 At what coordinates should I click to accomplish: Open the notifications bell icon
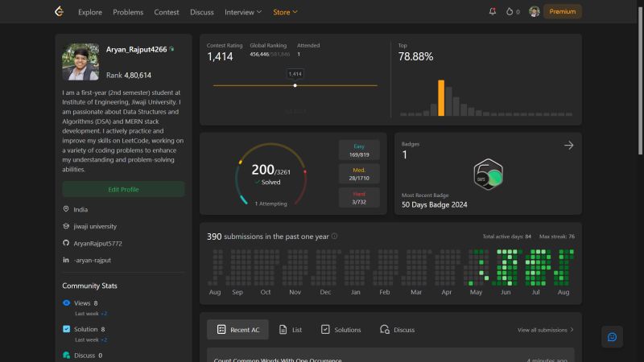(x=493, y=11)
